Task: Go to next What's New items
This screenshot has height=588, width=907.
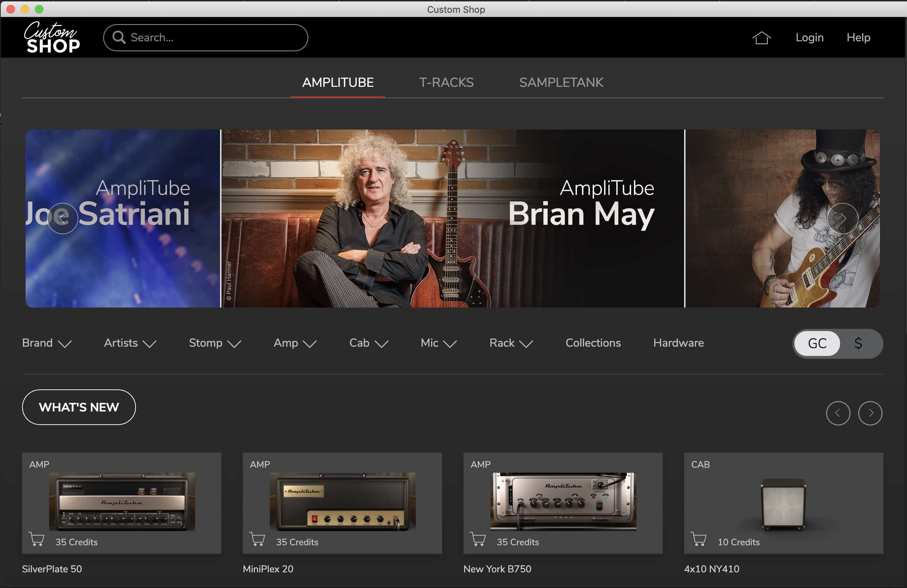Action: 870,413
